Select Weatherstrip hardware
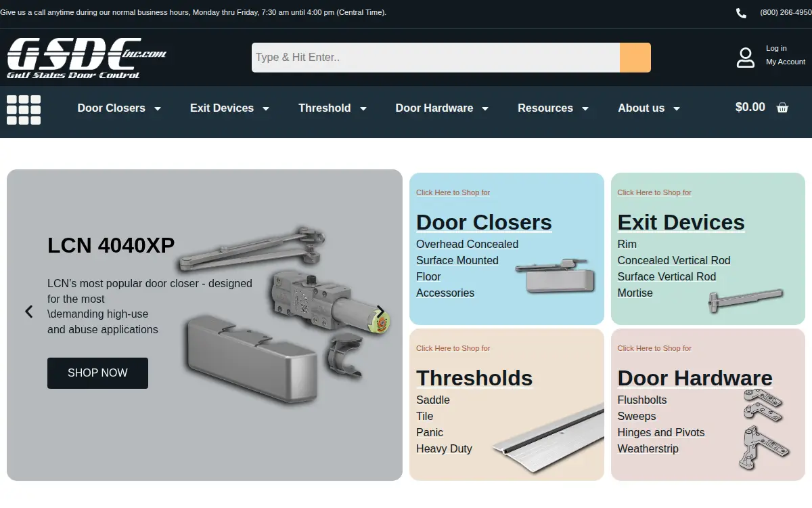Screen dimensions: 812x508 point(648,448)
